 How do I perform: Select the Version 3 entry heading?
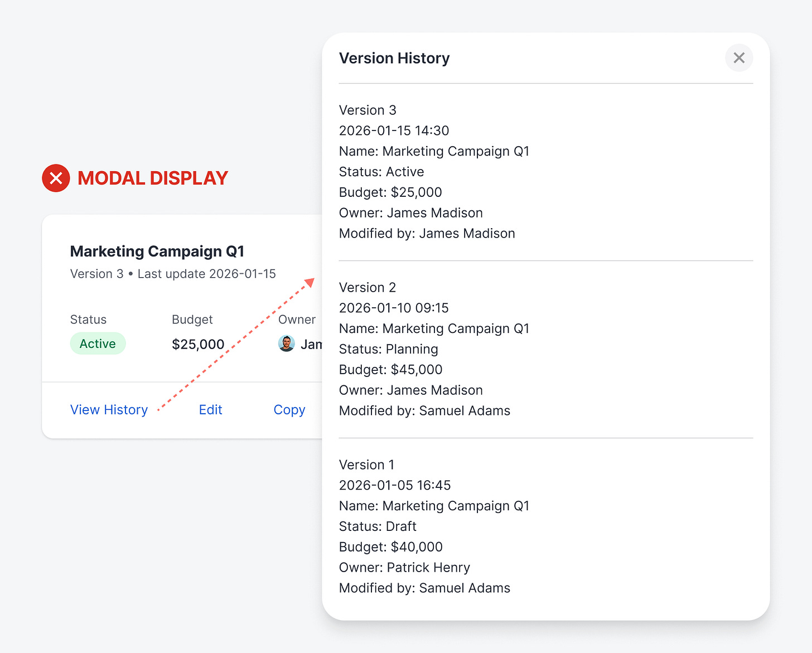(x=368, y=110)
